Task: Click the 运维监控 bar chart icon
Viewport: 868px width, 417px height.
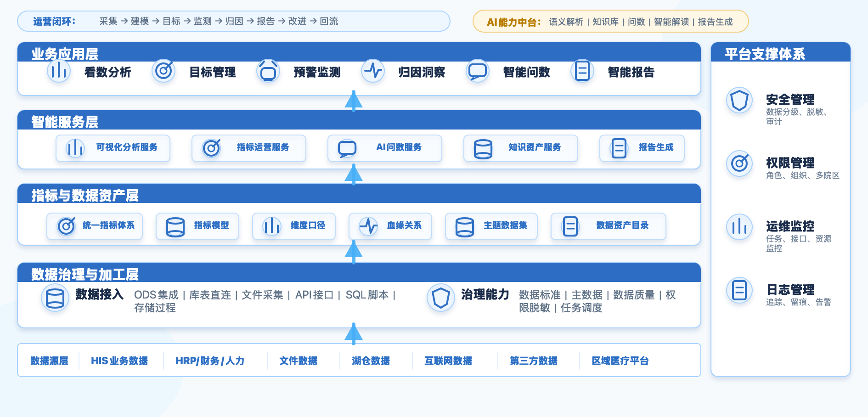Action: click(x=739, y=227)
